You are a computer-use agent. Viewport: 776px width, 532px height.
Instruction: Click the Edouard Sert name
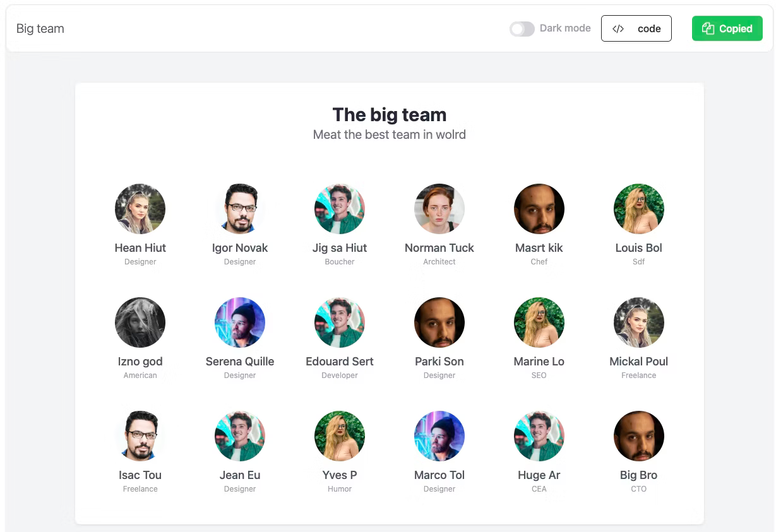click(340, 362)
